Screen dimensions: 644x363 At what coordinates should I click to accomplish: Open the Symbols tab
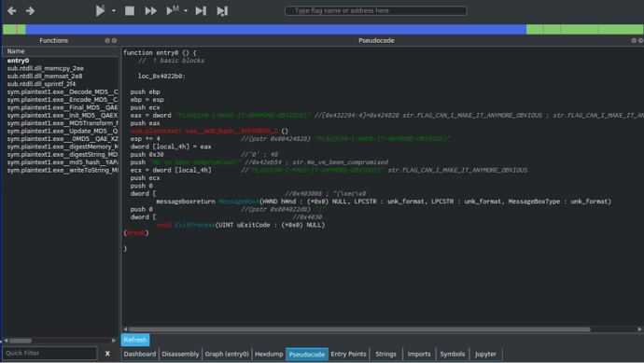pyautogui.click(x=452, y=354)
